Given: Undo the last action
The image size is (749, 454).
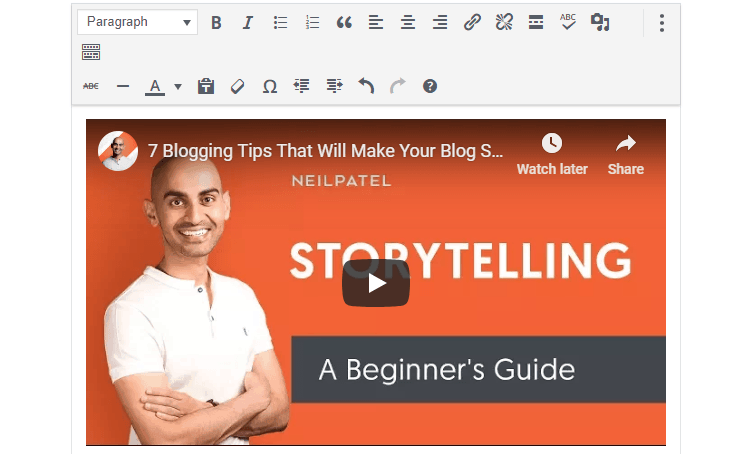Looking at the screenshot, I should [366, 86].
